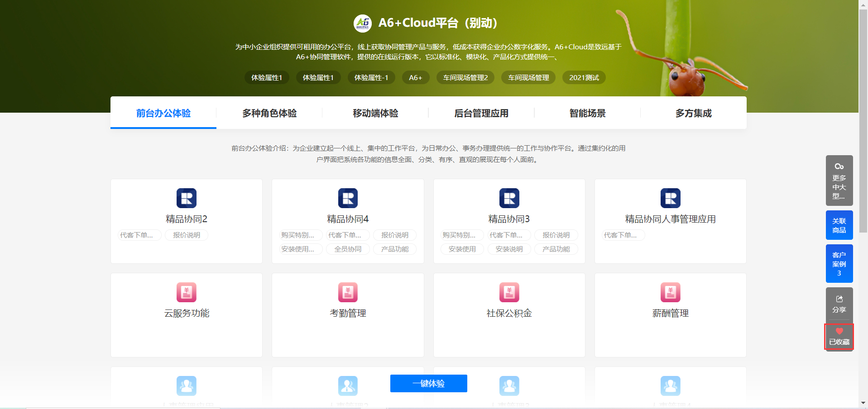Click 全员协同 tag under 精品协同4

348,249
